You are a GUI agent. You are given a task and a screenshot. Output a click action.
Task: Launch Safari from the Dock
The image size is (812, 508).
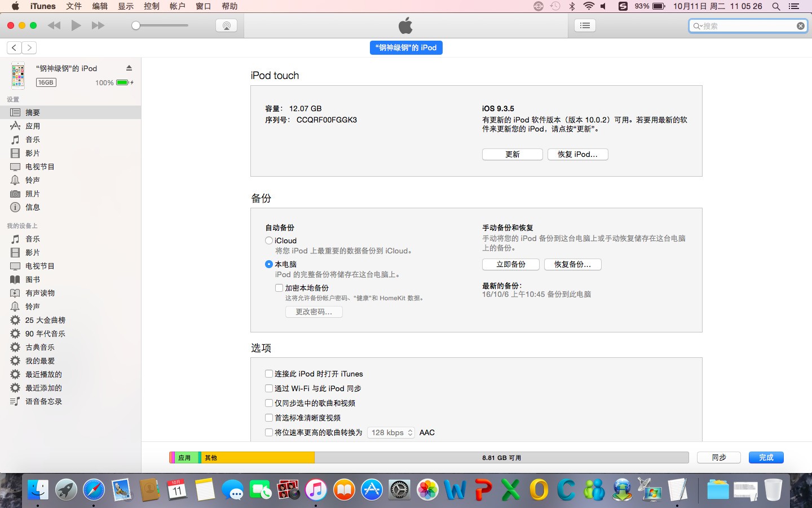click(x=94, y=489)
